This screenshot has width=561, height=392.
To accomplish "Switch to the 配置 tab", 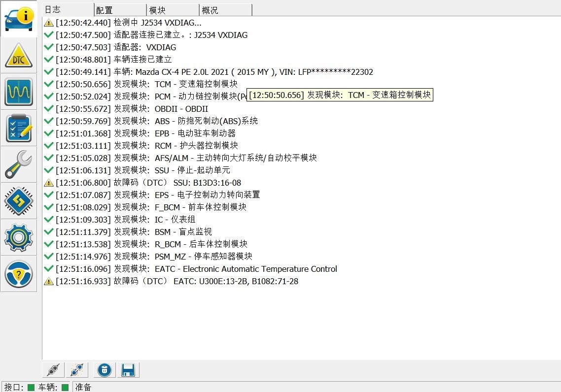I will tap(121, 10).
